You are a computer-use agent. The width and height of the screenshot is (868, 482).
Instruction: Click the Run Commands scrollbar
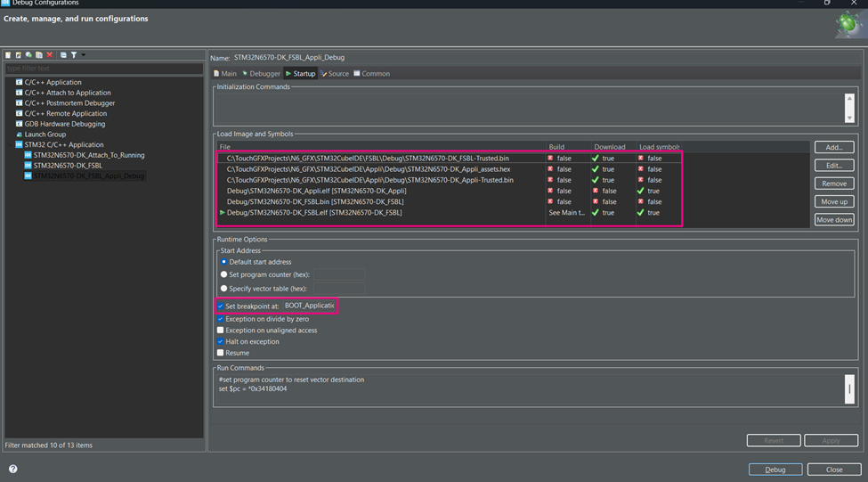point(848,388)
